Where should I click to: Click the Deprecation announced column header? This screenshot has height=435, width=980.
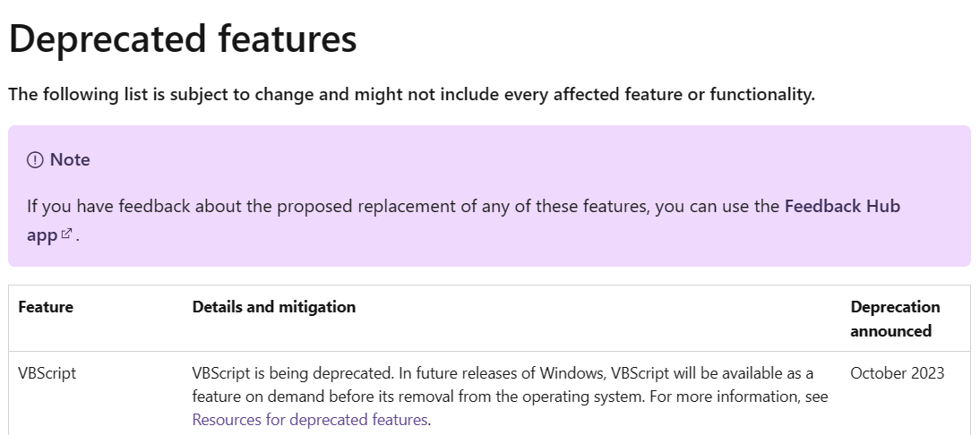895,319
